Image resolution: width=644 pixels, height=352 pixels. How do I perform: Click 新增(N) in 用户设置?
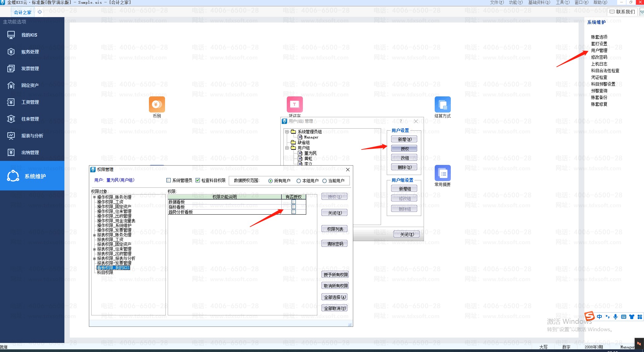click(404, 139)
